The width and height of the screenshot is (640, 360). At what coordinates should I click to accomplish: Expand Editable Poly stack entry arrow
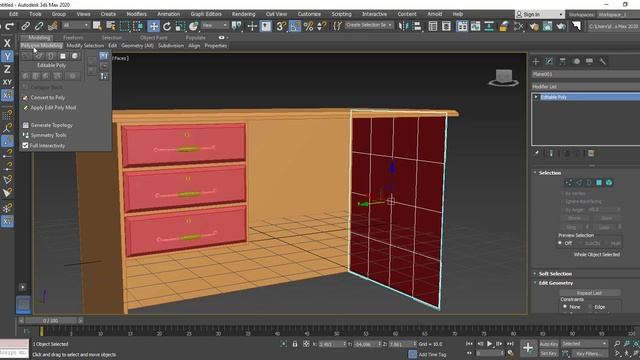536,97
